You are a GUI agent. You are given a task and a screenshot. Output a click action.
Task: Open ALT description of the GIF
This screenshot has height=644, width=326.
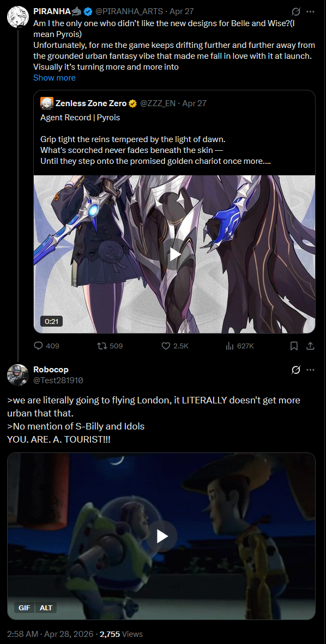tap(46, 608)
